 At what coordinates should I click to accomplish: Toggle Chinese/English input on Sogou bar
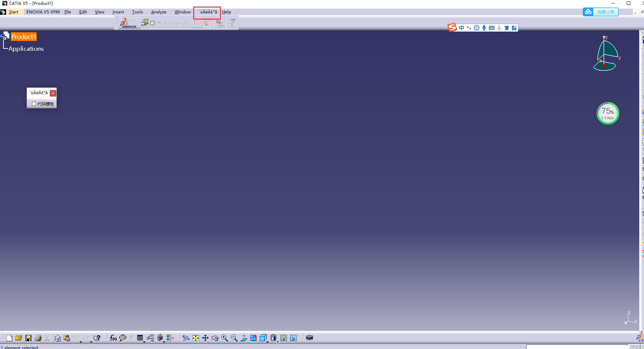click(x=461, y=27)
